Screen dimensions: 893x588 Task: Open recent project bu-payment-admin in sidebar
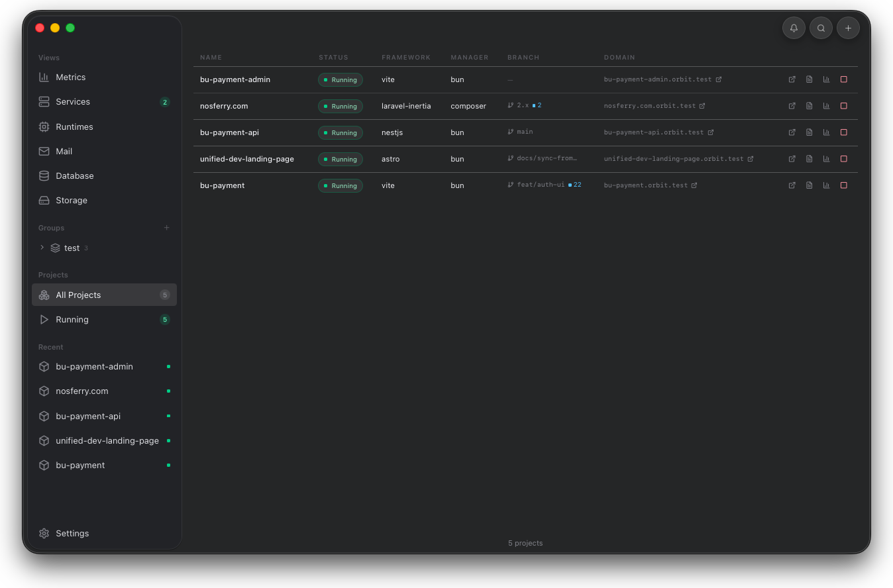point(104,366)
